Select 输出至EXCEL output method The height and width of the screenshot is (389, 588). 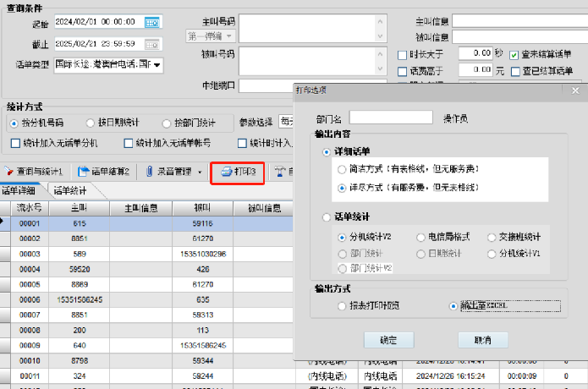[x=453, y=306]
